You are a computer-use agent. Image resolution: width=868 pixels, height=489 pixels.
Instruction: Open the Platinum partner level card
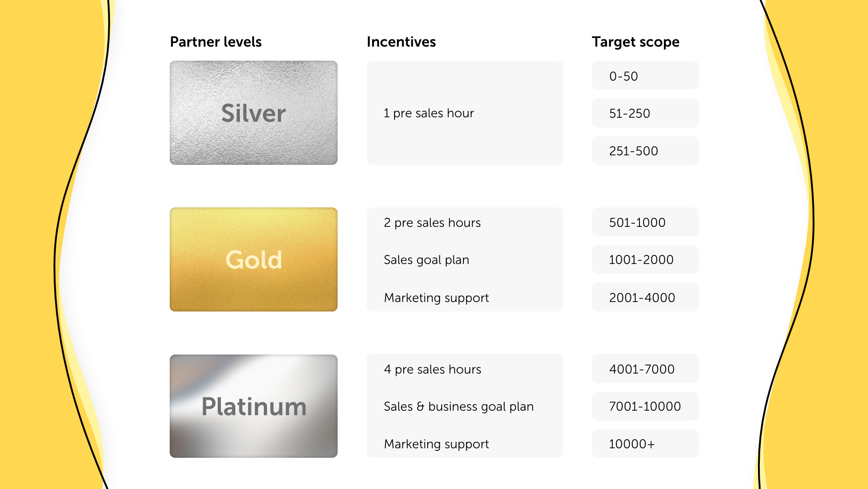tap(253, 406)
